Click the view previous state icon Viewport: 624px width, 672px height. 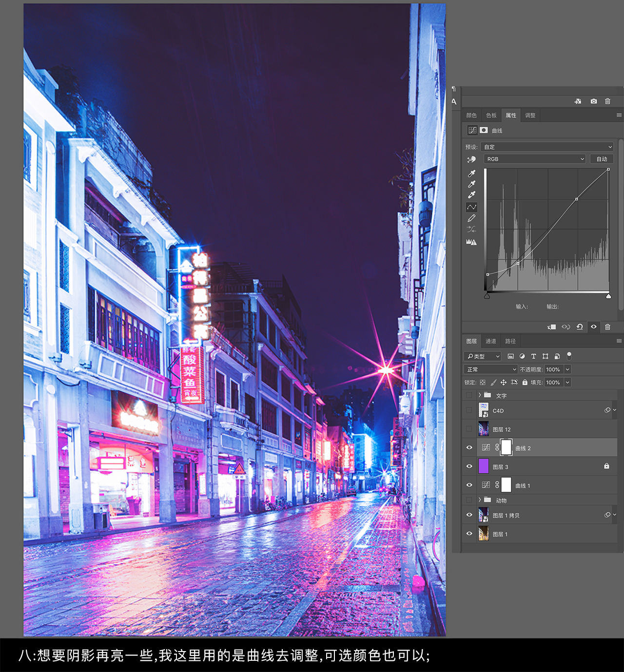566,327
